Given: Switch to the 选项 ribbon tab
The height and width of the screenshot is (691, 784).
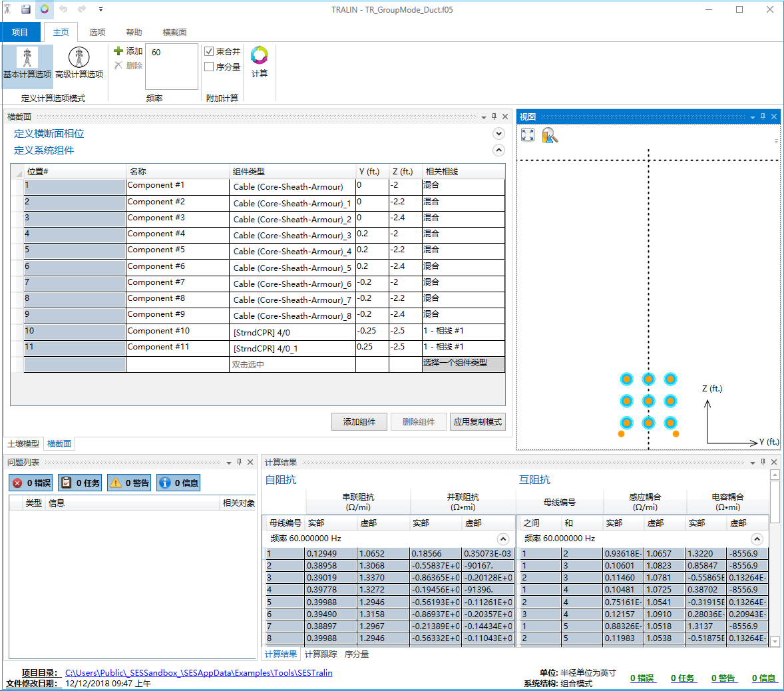Looking at the screenshot, I should pos(97,32).
